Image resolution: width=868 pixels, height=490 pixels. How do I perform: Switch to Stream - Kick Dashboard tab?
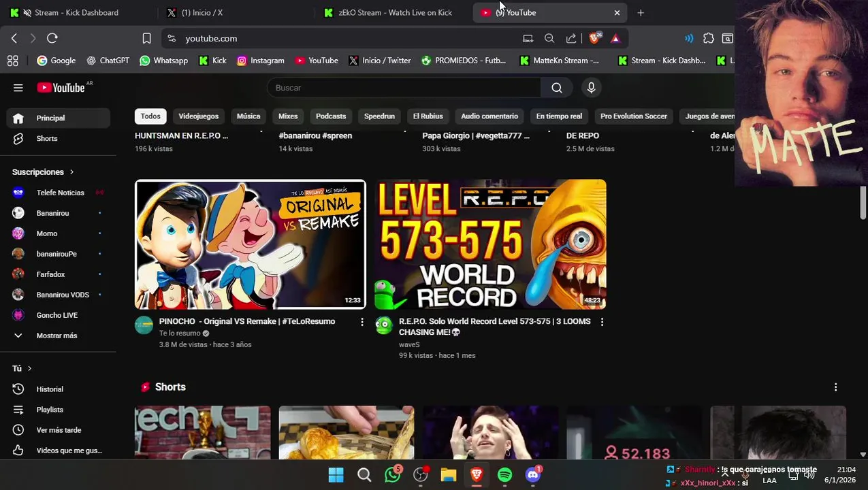click(x=76, y=12)
